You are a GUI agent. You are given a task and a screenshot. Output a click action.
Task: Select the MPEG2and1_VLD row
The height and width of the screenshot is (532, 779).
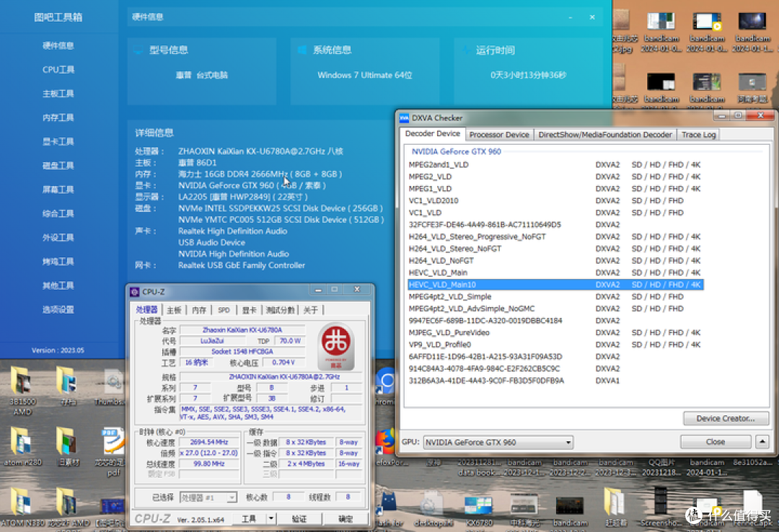pyautogui.click(x=555, y=164)
